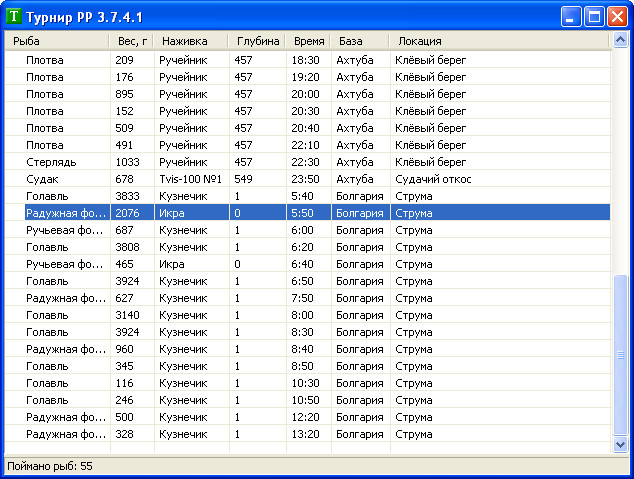Click the vertical scrollbar thumb
Image resolution: width=634 pixels, height=479 pixels.
pyautogui.click(x=620, y=356)
